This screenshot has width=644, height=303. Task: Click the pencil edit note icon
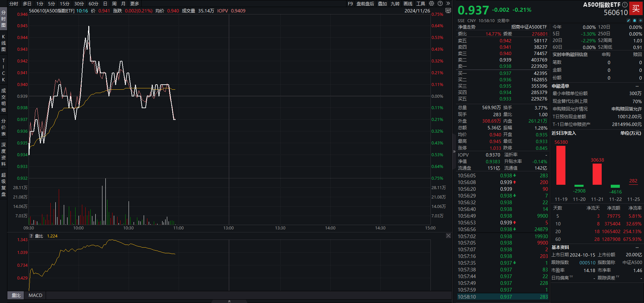(629, 20)
